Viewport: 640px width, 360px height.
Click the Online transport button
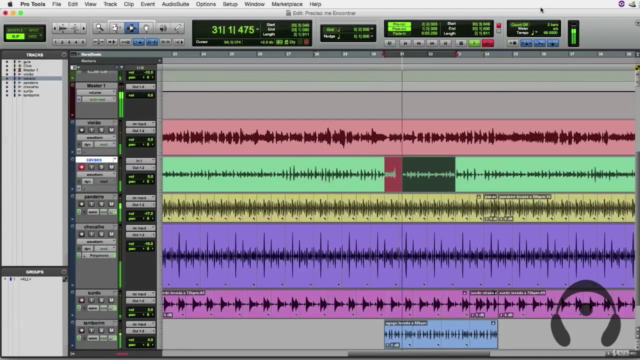pos(390,43)
